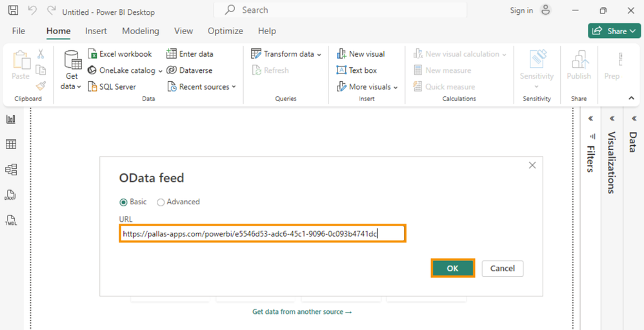Expand the Filters pane
Screen dimensions: 644x330
590,119
